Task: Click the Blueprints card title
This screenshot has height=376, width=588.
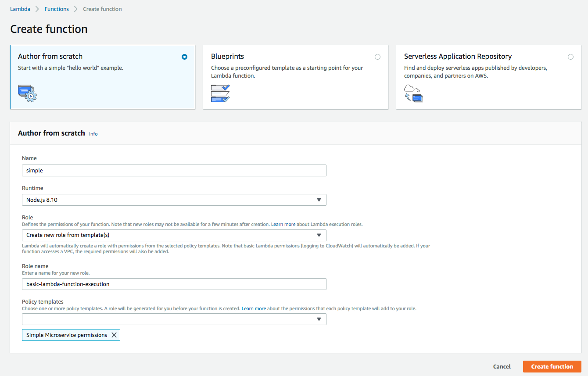Action: pos(227,57)
